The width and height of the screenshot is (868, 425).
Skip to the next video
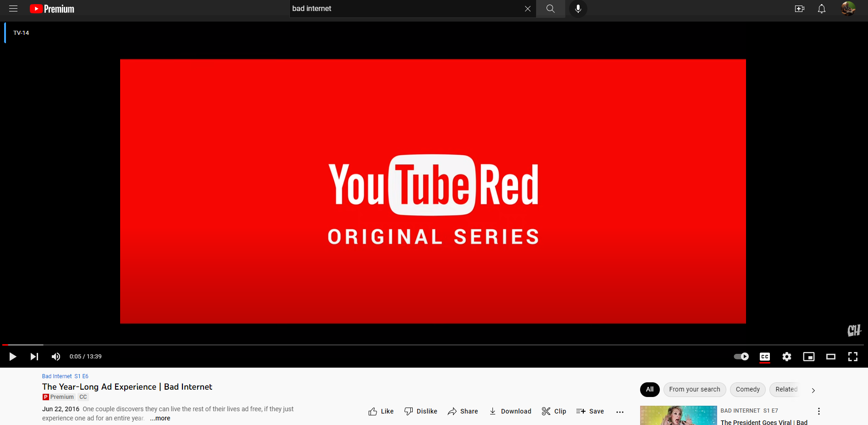(34, 357)
